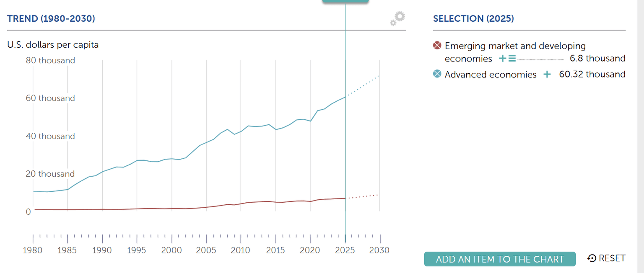Screen dimensions: 644x273
Task: Click the TREND (1980-2030) heading
Action: coord(50,18)
